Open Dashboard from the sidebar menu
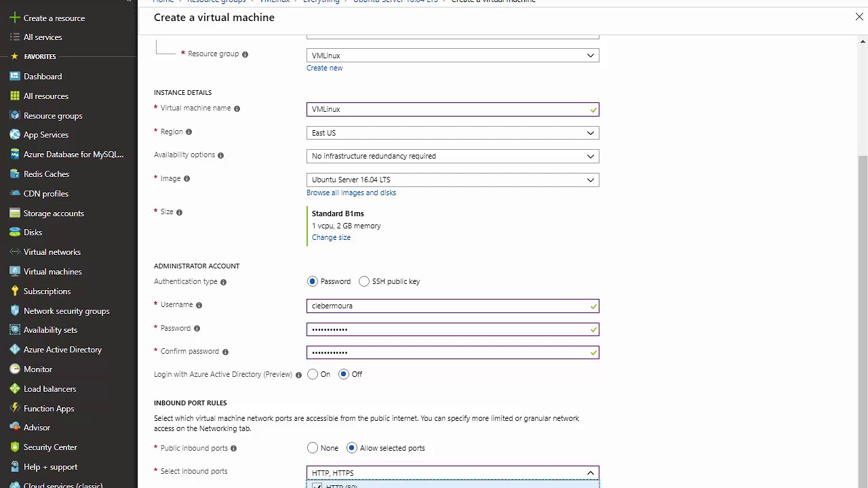The height and width of the screenshot is (488, 868). 43,77
